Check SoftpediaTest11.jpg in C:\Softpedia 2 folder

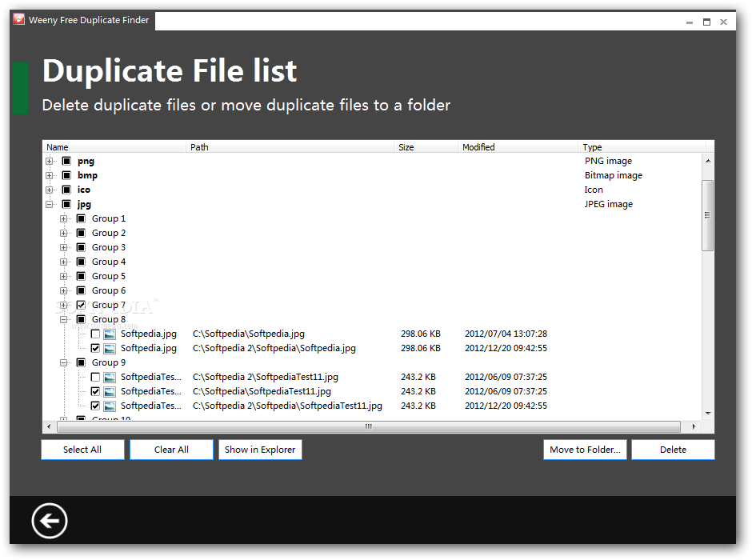(95, 378)
